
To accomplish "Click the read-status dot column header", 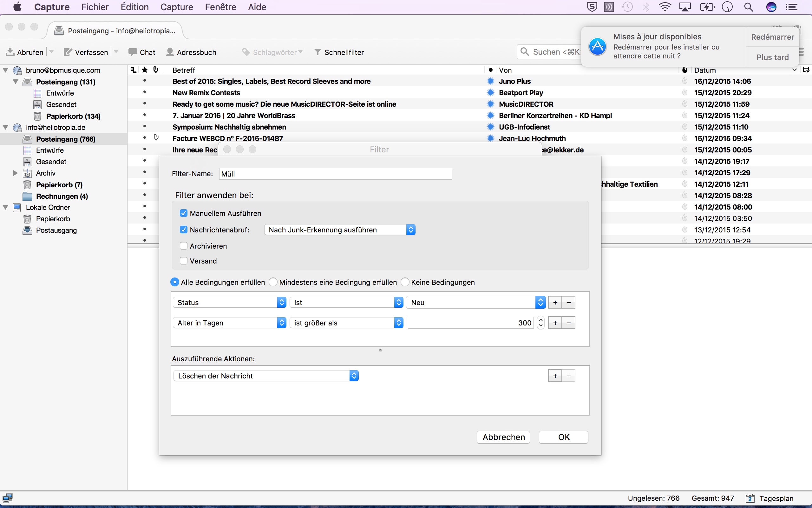I will 491,70.
